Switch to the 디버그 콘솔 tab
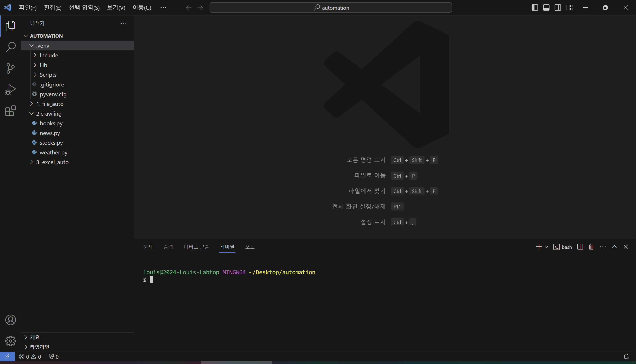This screenshot has width=636, height=364. [x=196, y=247]
